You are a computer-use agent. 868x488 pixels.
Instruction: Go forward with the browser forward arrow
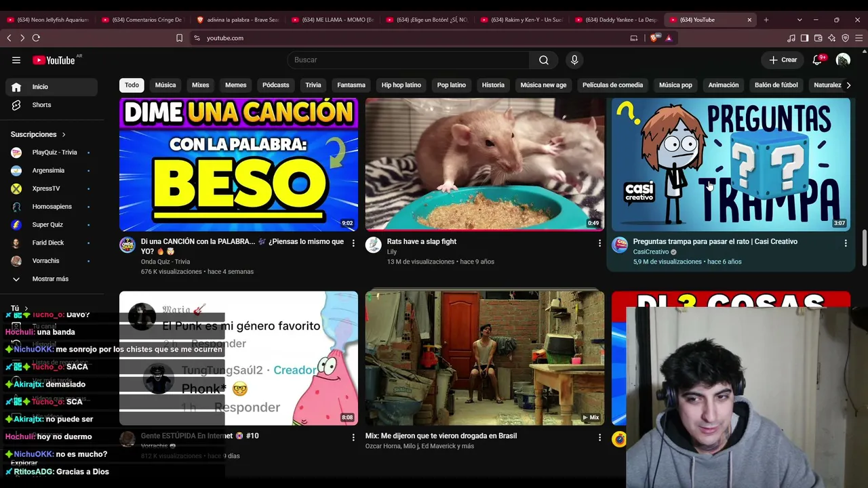pos(22,38)
